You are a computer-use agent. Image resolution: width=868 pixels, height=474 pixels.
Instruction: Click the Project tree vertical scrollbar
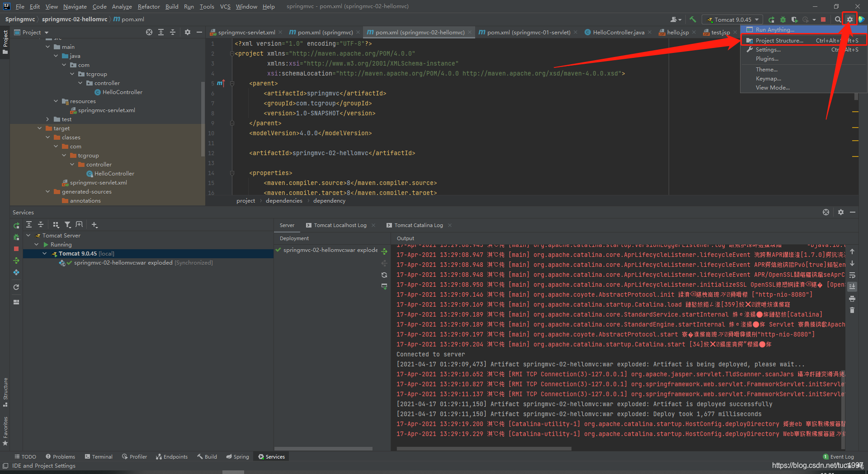pos(203,118)
